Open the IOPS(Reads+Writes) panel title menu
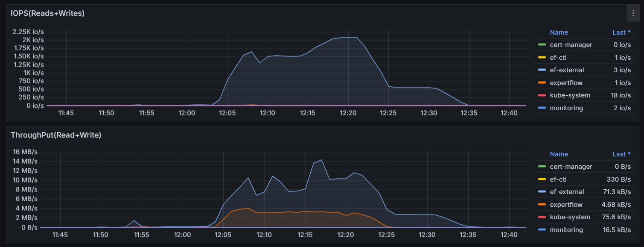The image size is (644, 247). point(47,13)
